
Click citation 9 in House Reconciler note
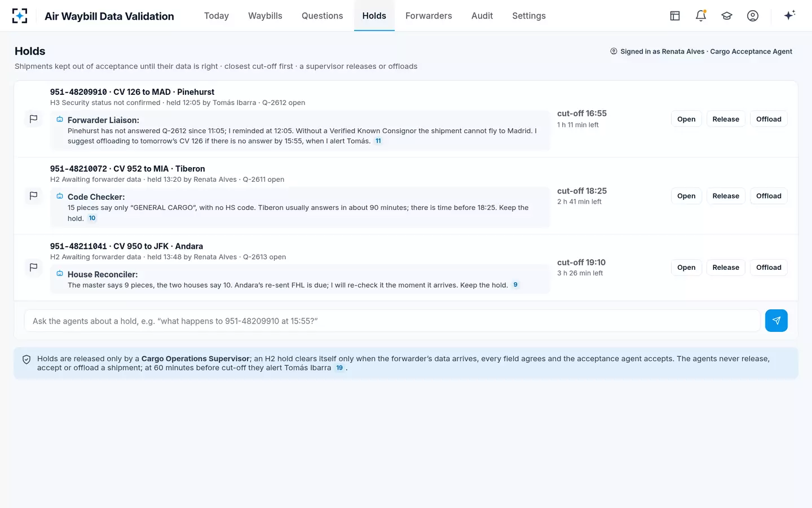pos(515,285)
